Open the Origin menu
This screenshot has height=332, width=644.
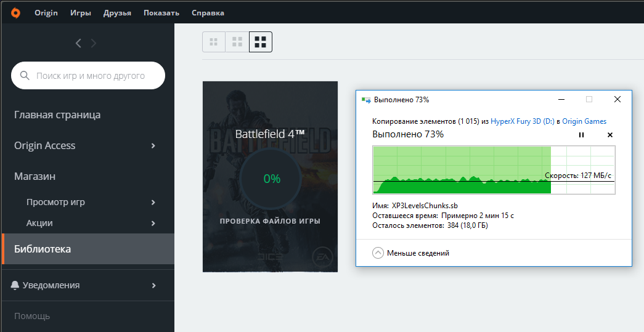(x=46, y=13)
